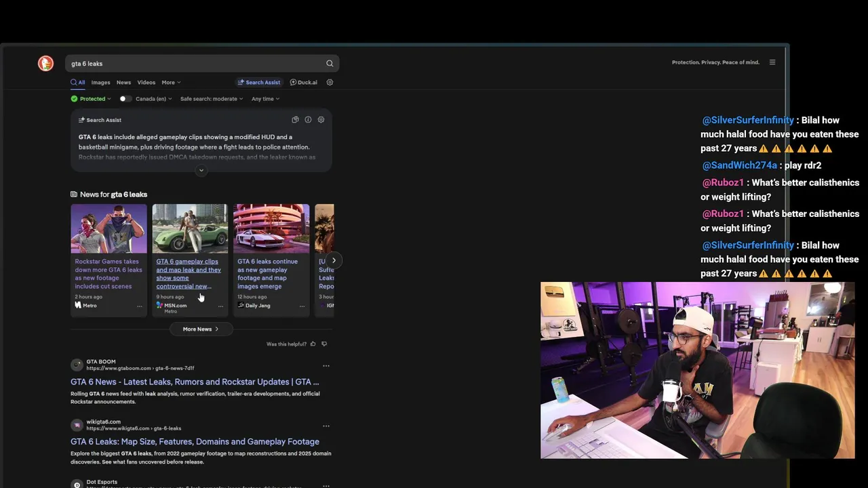This screenshot has width=868, height=488.
Task: Open options dots on Daily Jang news card
Action: point(302,306)
